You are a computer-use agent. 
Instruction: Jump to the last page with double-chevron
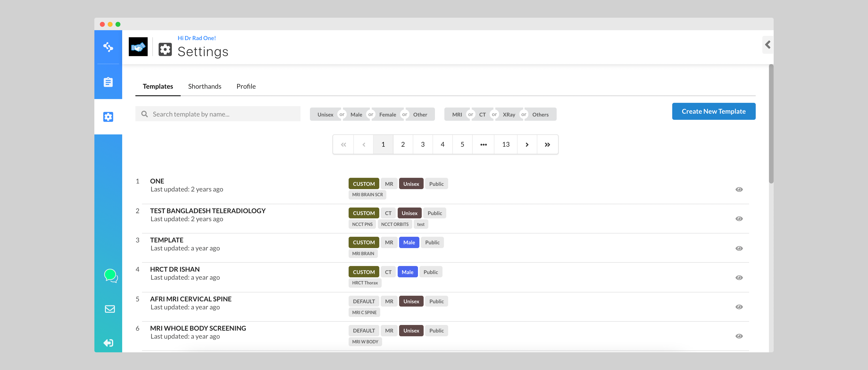click(x=547, y=144)
